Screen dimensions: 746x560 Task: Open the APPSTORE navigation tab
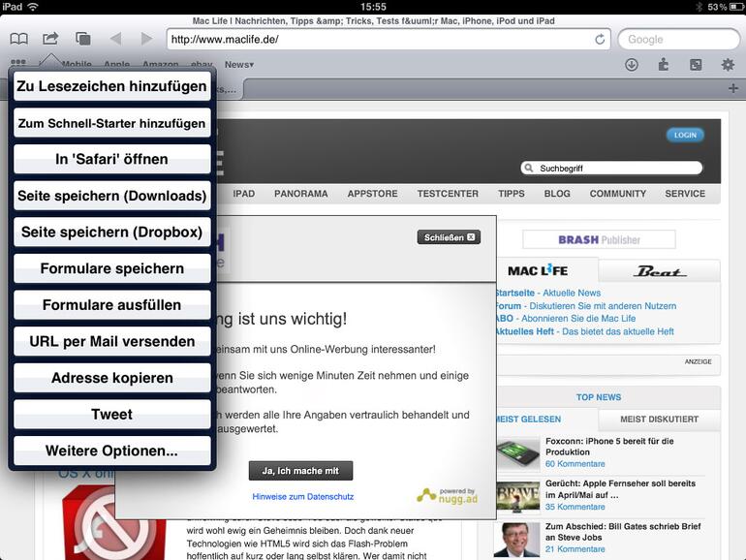(x=373, y=194)
